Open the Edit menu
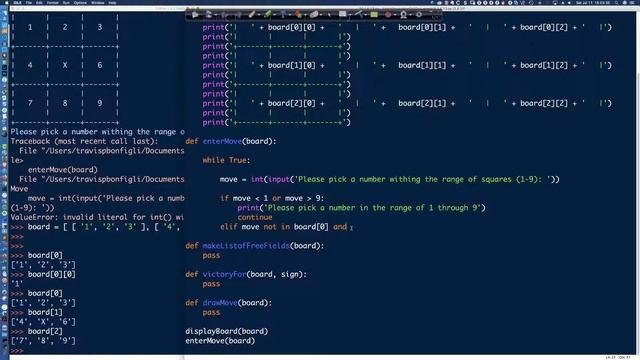This screenshot has height=360, width=640. tap(39, 2)
